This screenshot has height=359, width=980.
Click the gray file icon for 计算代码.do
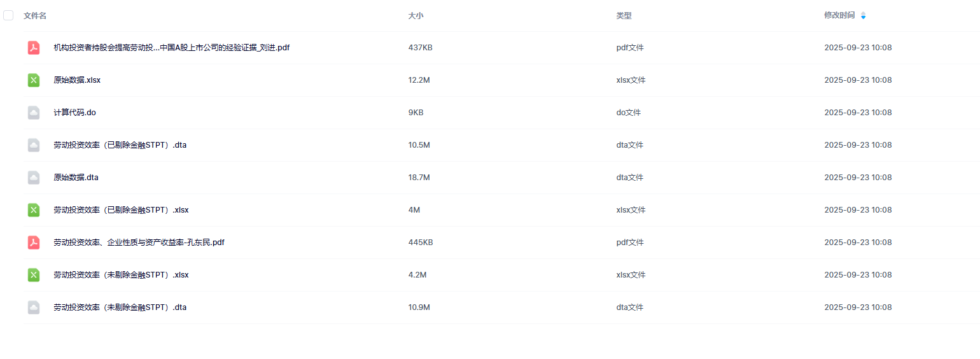(34, 113)
